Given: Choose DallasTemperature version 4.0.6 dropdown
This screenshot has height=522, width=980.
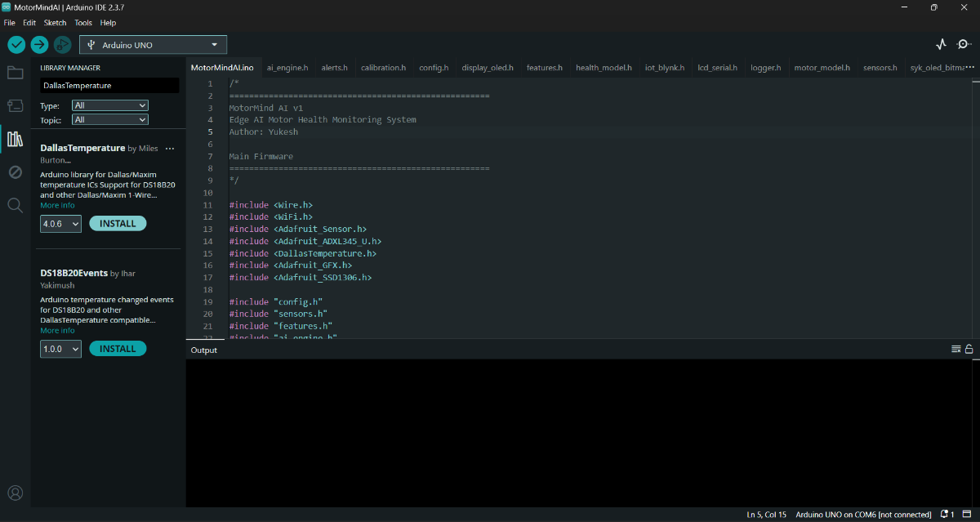Looking at the screenshot, I should click(x=60, y=224).
